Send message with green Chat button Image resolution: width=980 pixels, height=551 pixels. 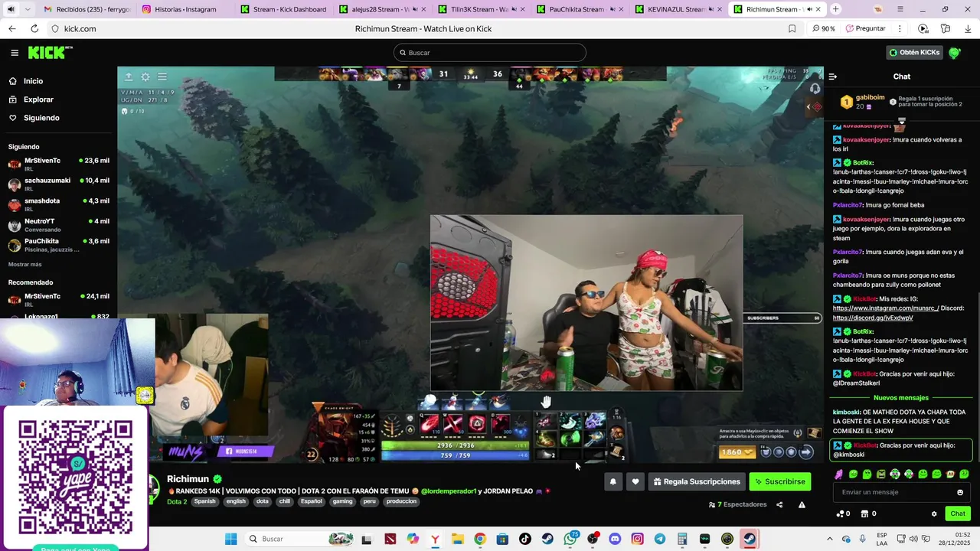coord(957,514)
